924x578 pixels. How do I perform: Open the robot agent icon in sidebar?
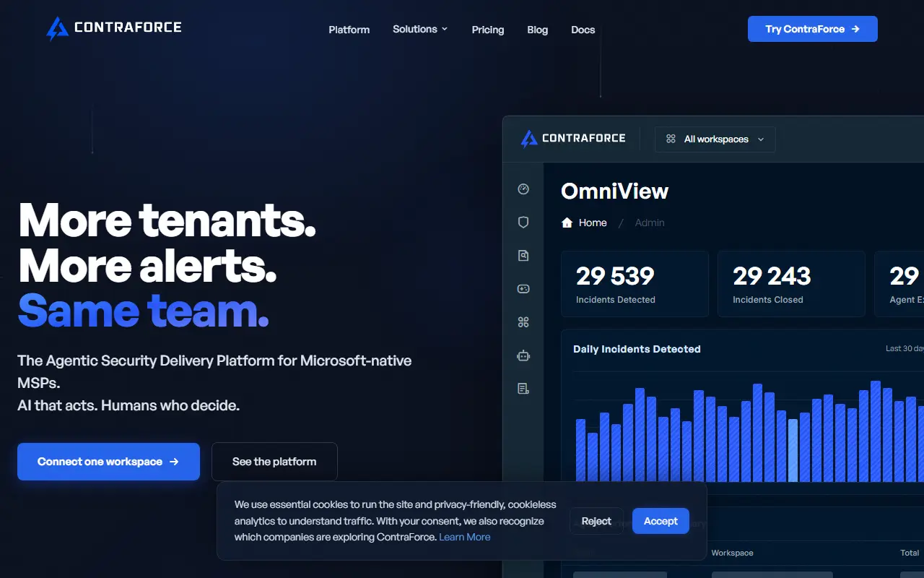523,355
